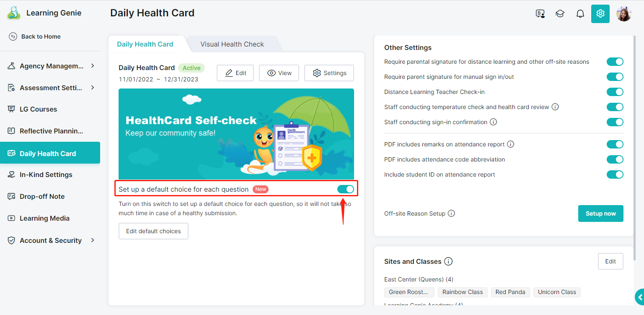Click the Setup now button

coord(601,213)
